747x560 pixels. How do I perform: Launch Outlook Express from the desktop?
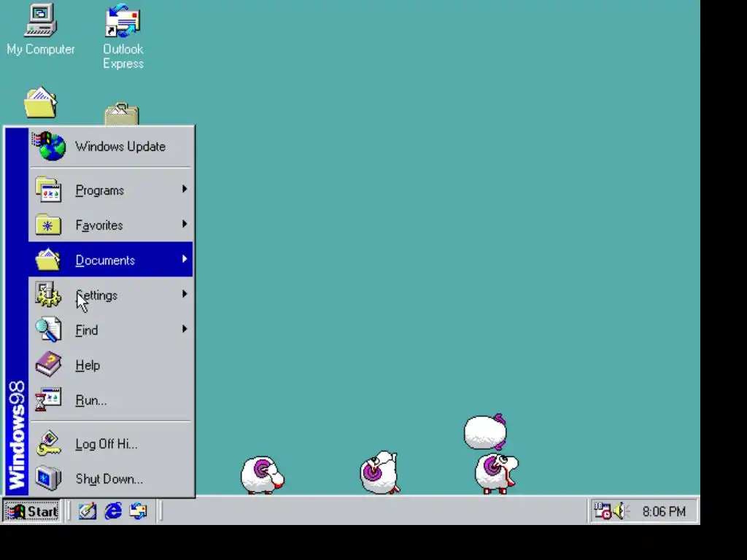(123, 36)
